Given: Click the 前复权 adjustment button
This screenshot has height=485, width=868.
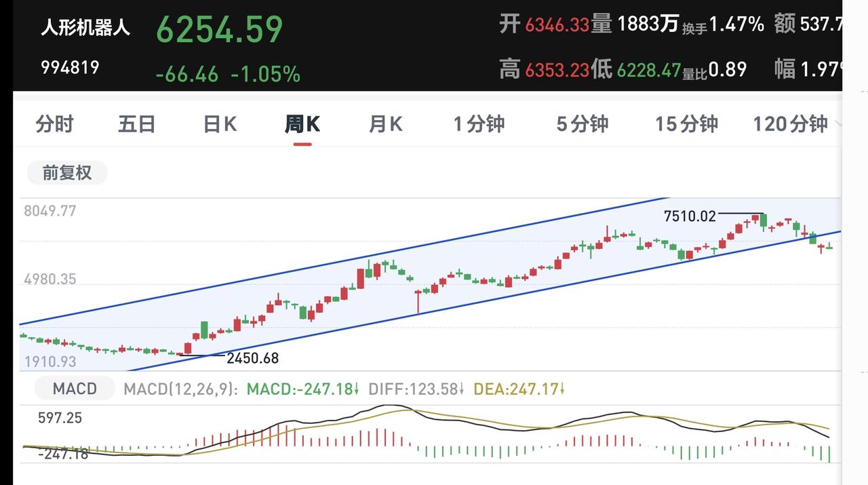Looking at the screenshot, I should click(67, 172).
